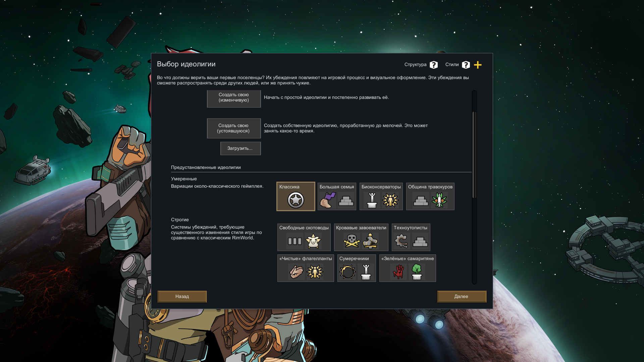The height and width of the screenshot is (362, 644).
Task: Click the purple flag fist icon in Большая семья
Action: click(328, 200)
